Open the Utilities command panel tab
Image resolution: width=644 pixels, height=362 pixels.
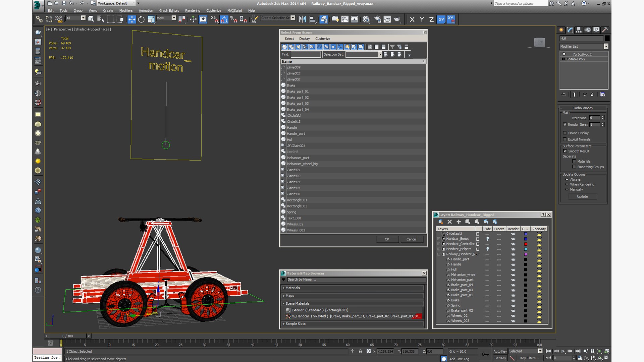pos(605,30)
